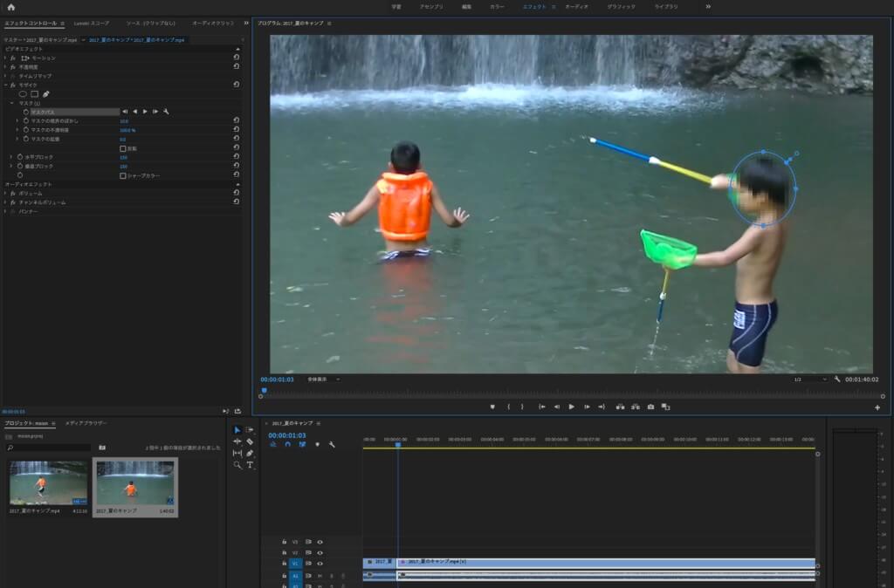Open the 全体表示 zoom level dropdown

[x=324, y=379]
